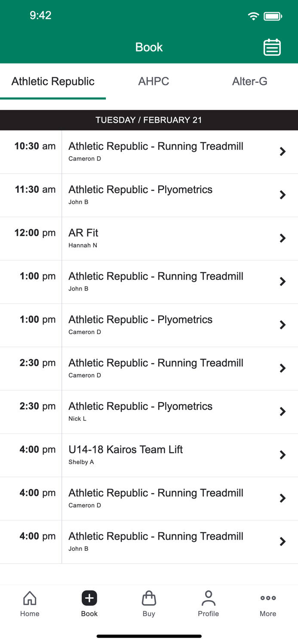This screenshot has height=644, width=298.
Task: Open the Profile icon in bottom navigation
Action: tap(208, 603)
